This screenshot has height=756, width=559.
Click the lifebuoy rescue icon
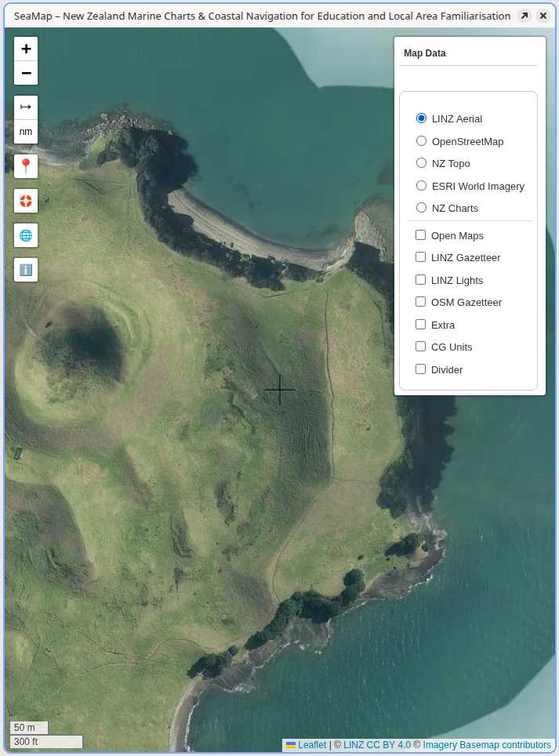[26, 201]
